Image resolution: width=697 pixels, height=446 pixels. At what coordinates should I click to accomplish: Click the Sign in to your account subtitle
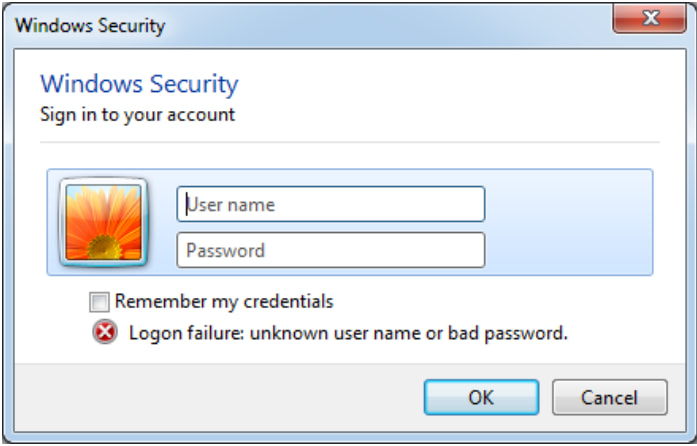[x=137, y=114]
